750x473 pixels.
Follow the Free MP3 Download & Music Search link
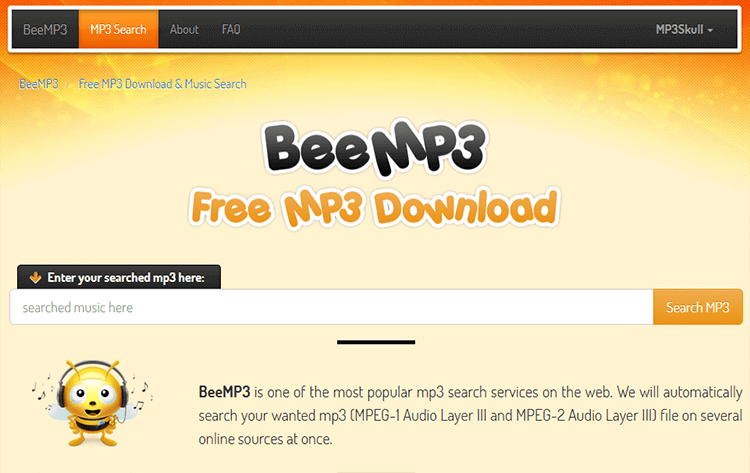(x=163, y=84)
